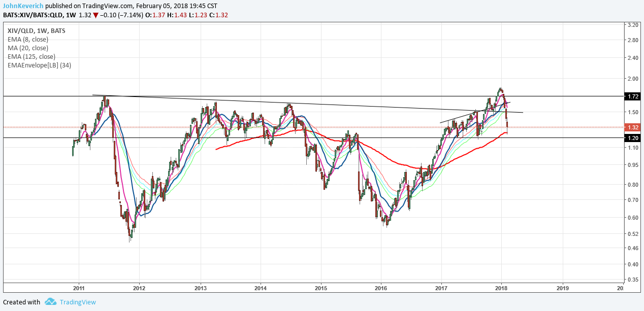The image size is (644, 311).
Task: Click the 2012 label on time axis
Action: 139,287
